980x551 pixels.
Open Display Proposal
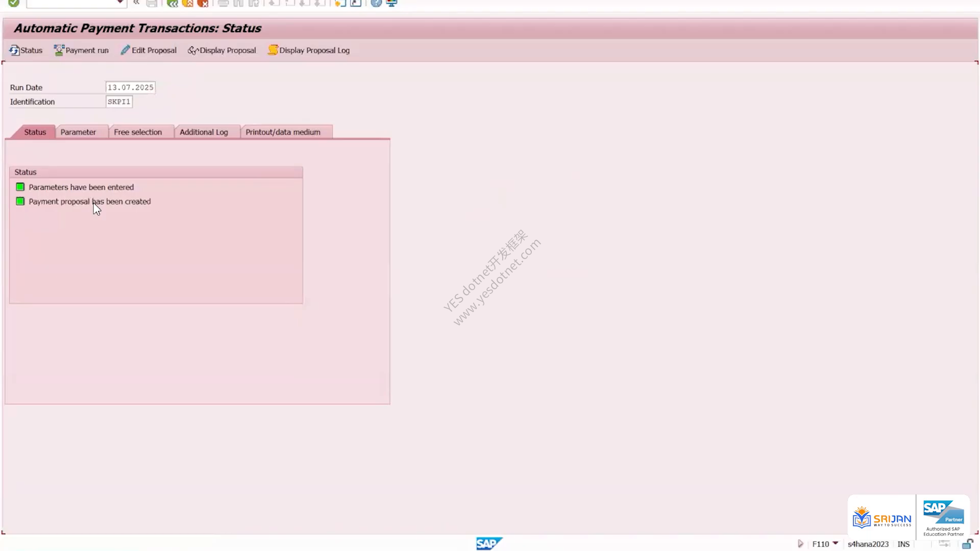[222, 50]
